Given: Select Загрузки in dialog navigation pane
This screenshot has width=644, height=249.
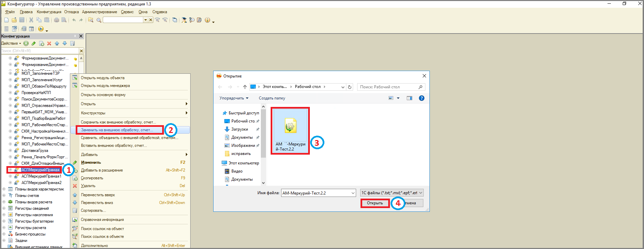Looking at the screenshot, I should (240, 129).
